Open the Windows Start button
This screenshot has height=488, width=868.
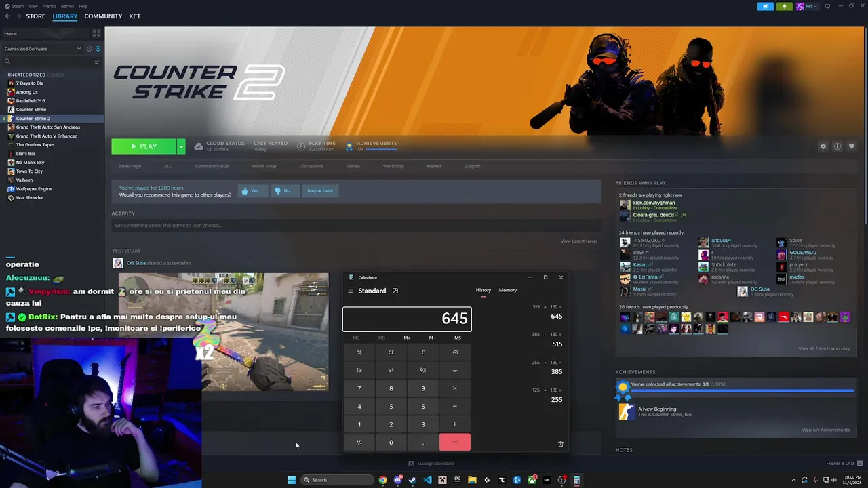[292, 480]
